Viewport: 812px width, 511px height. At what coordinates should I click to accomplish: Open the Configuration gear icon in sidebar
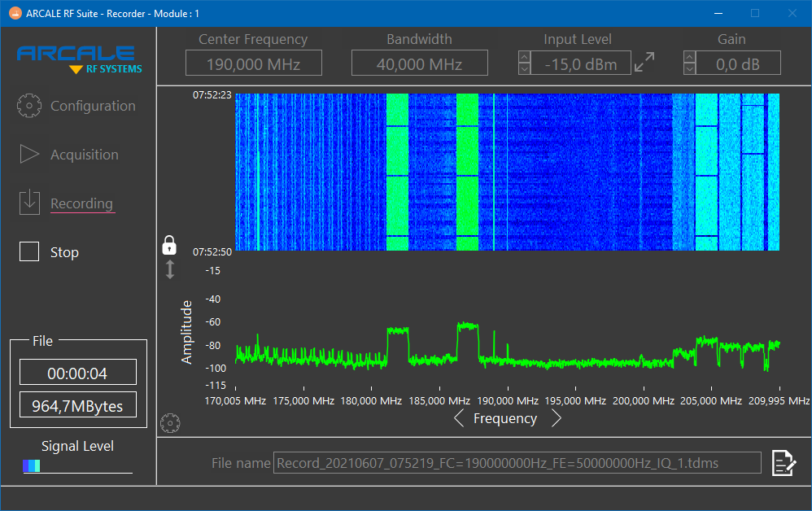tap(29, 105)
